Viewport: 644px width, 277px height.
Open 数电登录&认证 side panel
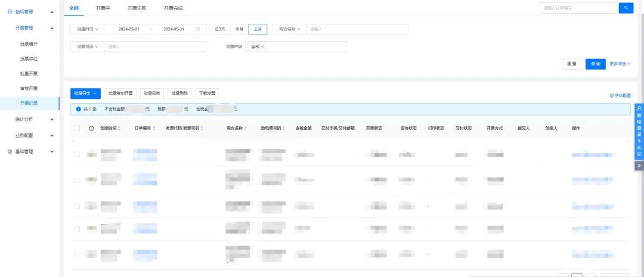coord(639,132)
